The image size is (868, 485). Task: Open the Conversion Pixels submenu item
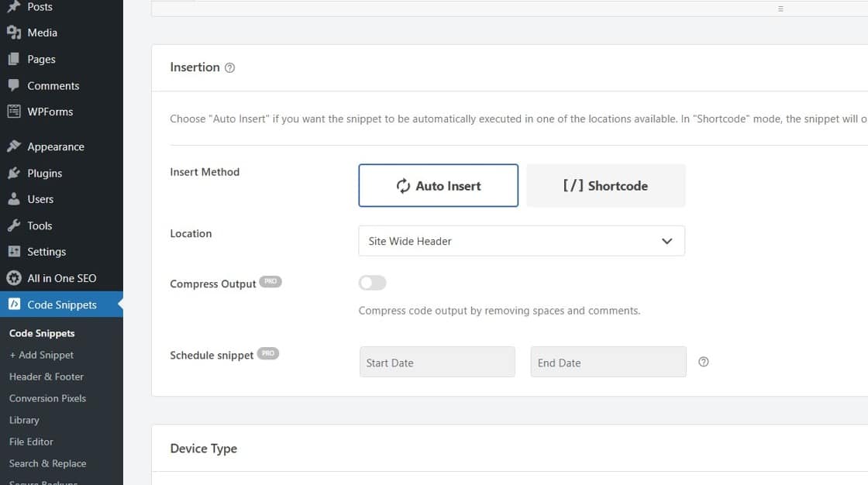coord(47,398)
